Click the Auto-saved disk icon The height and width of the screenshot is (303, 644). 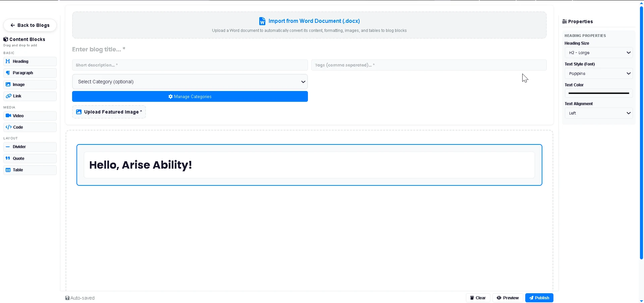tap(67, 298)
